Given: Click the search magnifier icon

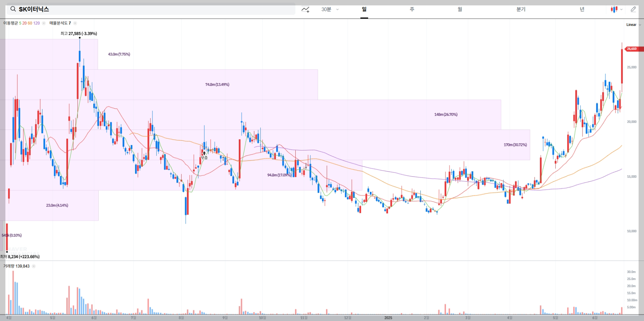Looking at the screenshot, I should (13, 9).
